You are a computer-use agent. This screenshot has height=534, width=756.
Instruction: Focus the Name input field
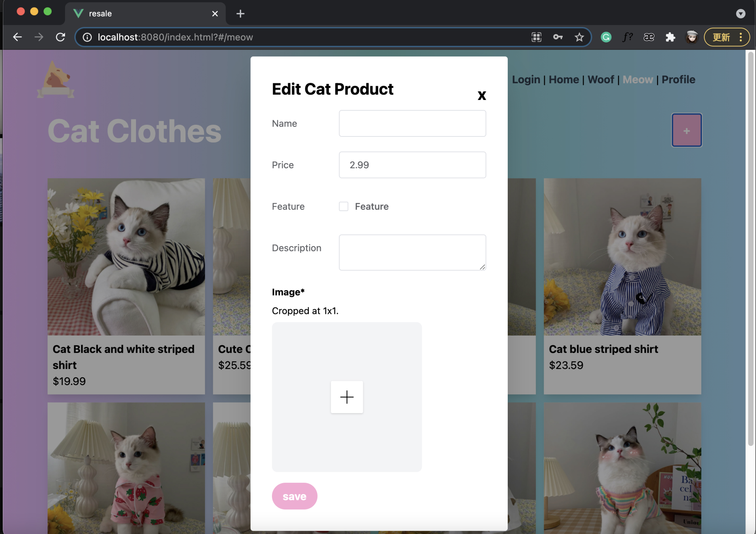tap(412, 123)
